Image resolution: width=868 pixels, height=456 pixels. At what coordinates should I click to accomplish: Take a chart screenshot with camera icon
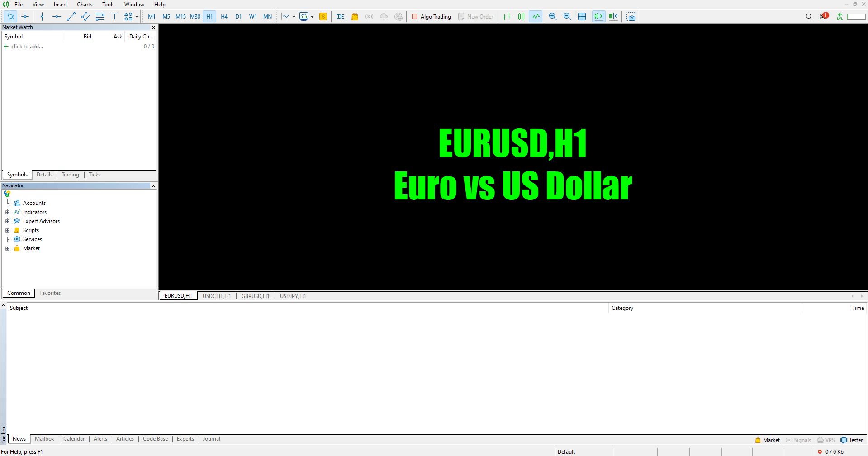(x=631, y=17)
